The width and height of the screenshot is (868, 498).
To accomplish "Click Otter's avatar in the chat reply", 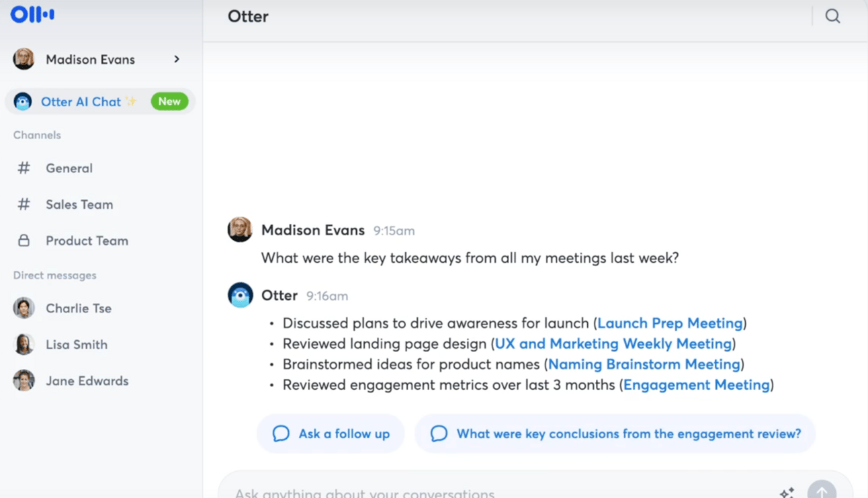I will (240, 295).
